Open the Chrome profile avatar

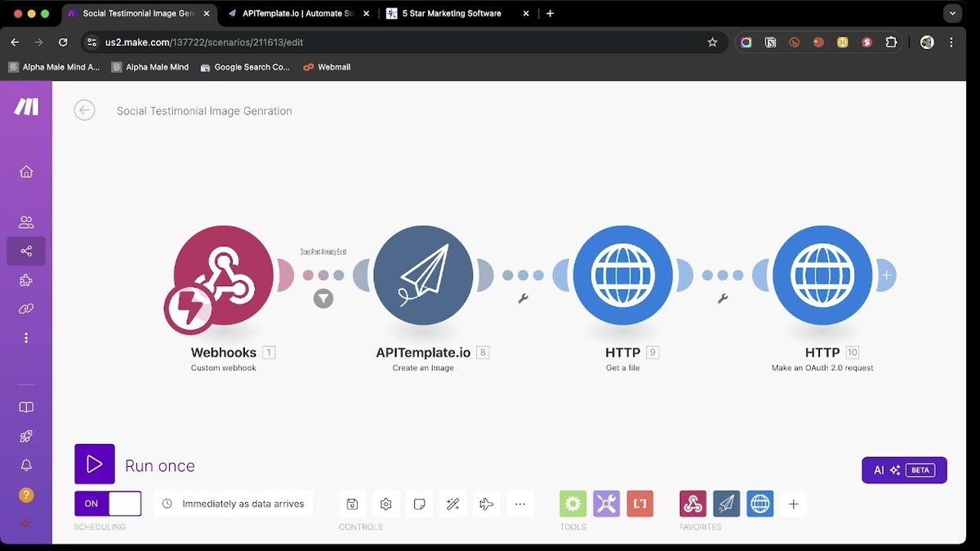pyautogui.click(x=927, y=42)
